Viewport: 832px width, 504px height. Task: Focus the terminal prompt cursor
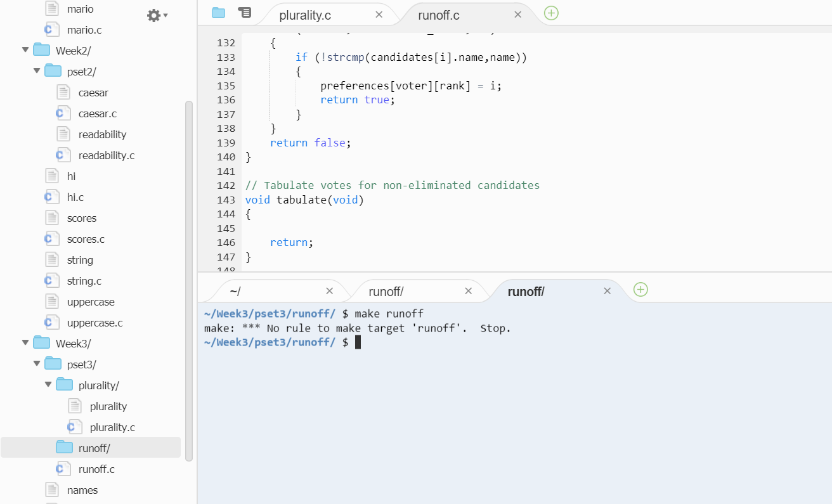point(358,342)
